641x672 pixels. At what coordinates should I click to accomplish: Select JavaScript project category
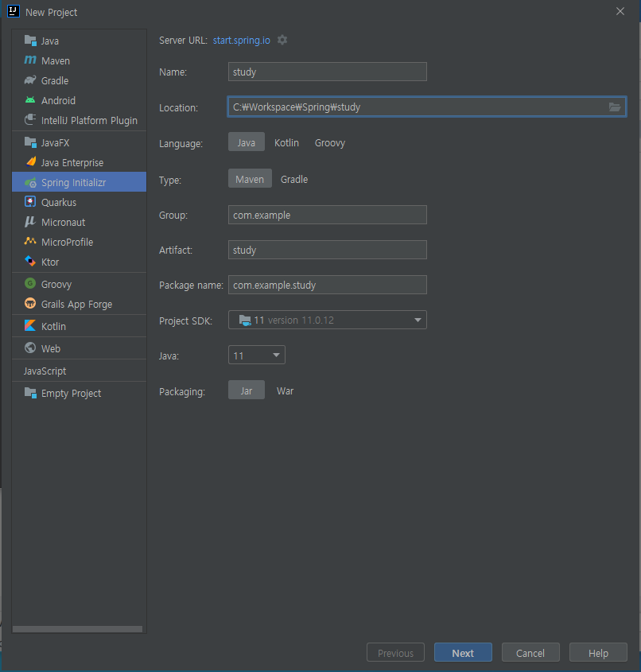[80, 371]
